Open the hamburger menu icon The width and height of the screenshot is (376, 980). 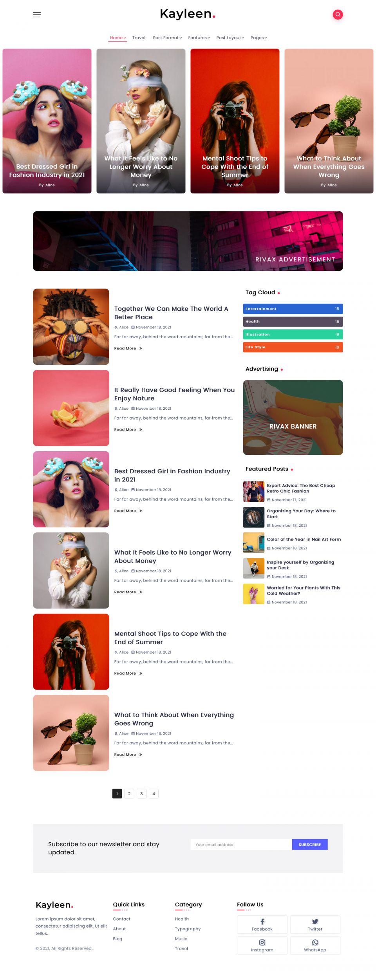point(37,14)
